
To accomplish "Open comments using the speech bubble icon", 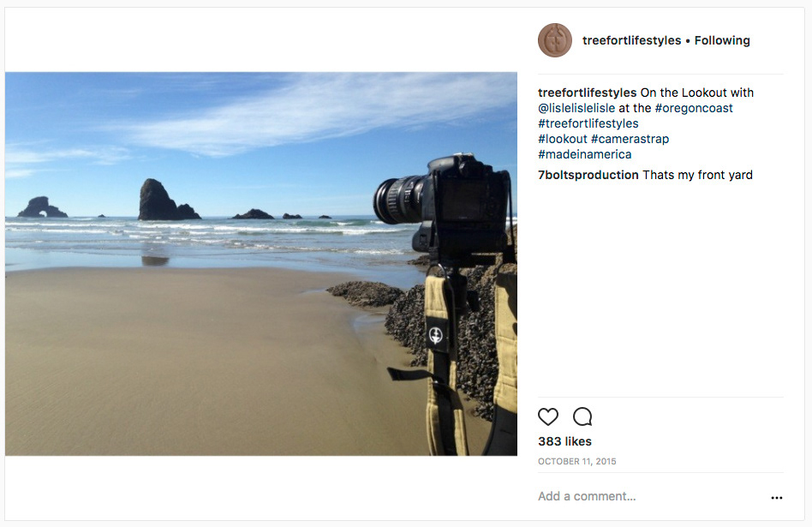I will tap(582, 416).
